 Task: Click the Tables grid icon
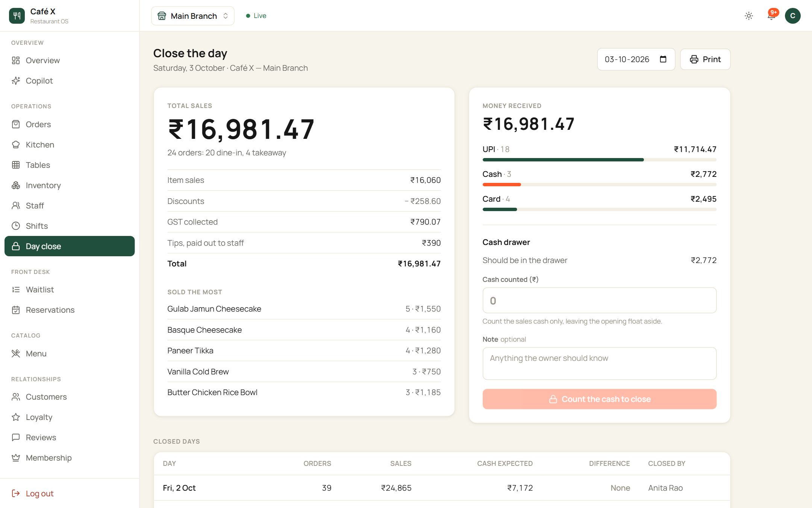[16, 165]
